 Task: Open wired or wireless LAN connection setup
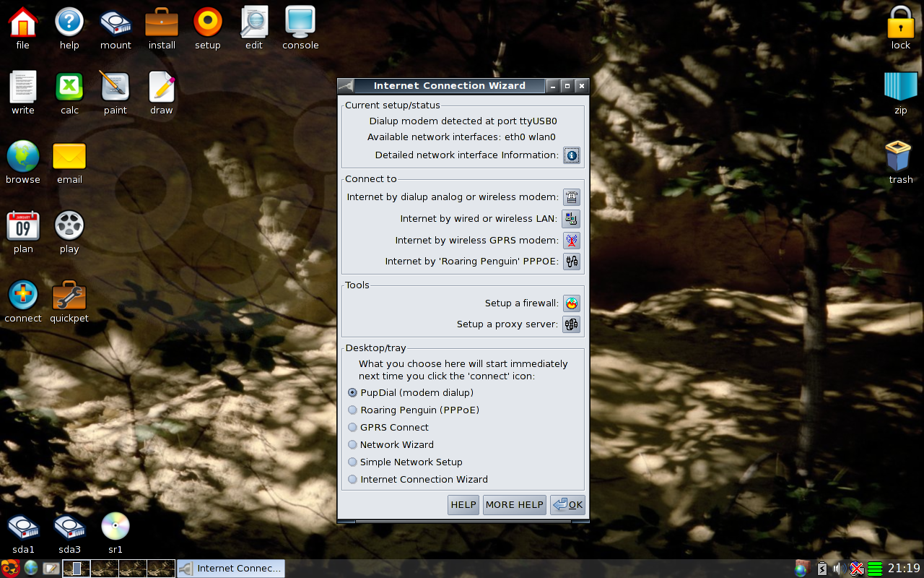click(571, 218)
